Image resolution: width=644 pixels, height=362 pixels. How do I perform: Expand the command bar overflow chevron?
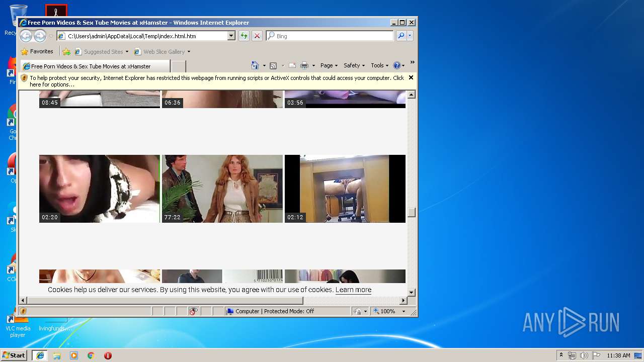pyautogui.click(x=412, y=62)
